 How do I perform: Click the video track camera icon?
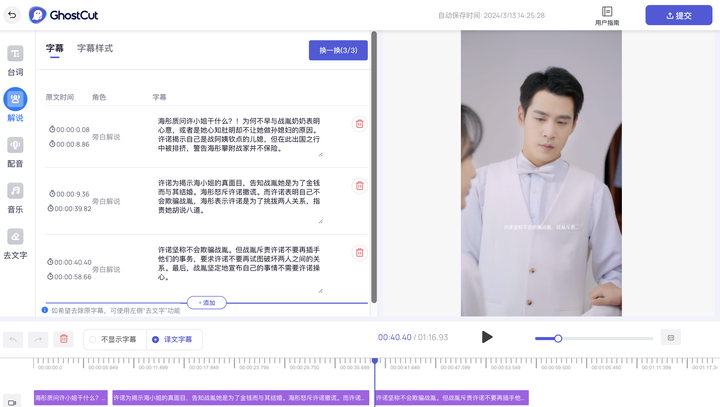click(12, 402)
